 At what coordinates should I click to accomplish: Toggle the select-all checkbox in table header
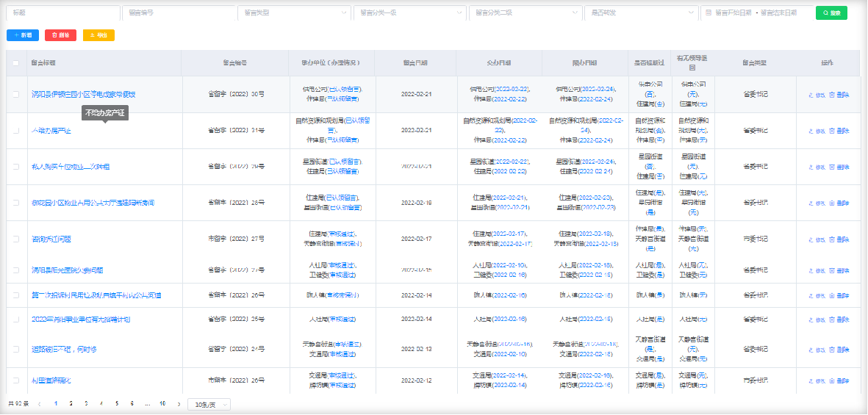(x=16, y=63)
